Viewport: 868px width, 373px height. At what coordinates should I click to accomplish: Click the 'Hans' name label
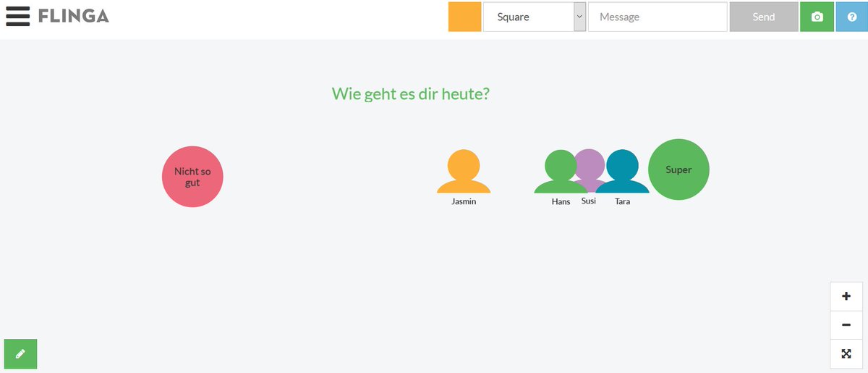(561, 201)
